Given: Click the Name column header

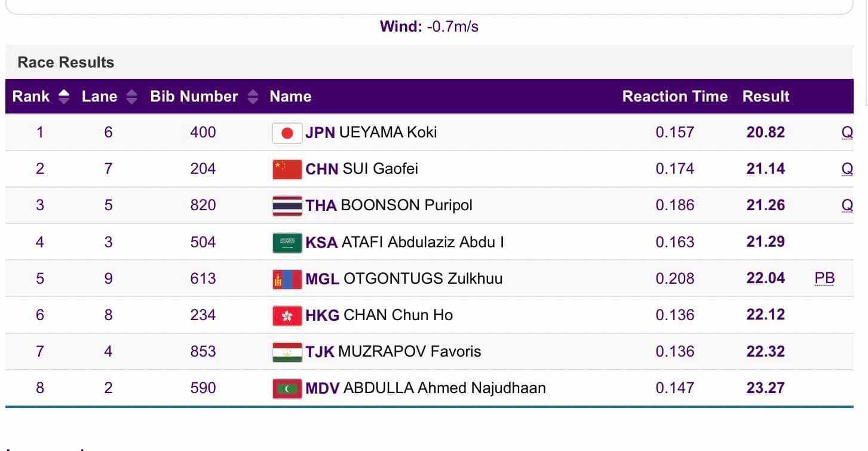Looking at the screenshot, I should click(x=290, y=97).
